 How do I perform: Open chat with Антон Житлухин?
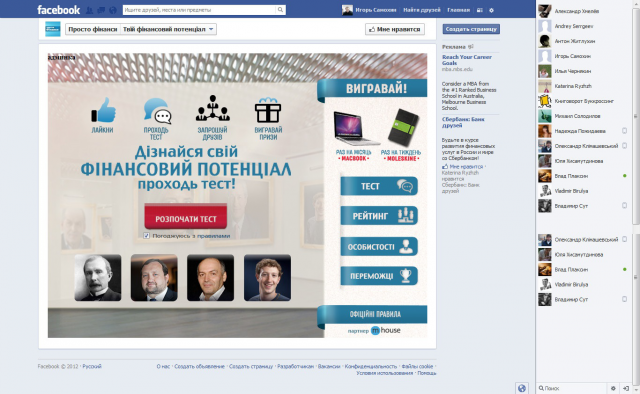(584, 41)
